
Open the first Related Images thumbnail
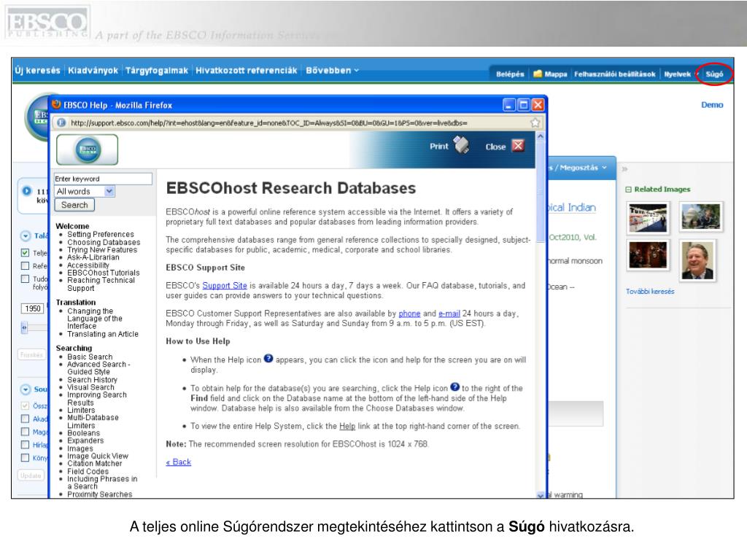[648, 217]
